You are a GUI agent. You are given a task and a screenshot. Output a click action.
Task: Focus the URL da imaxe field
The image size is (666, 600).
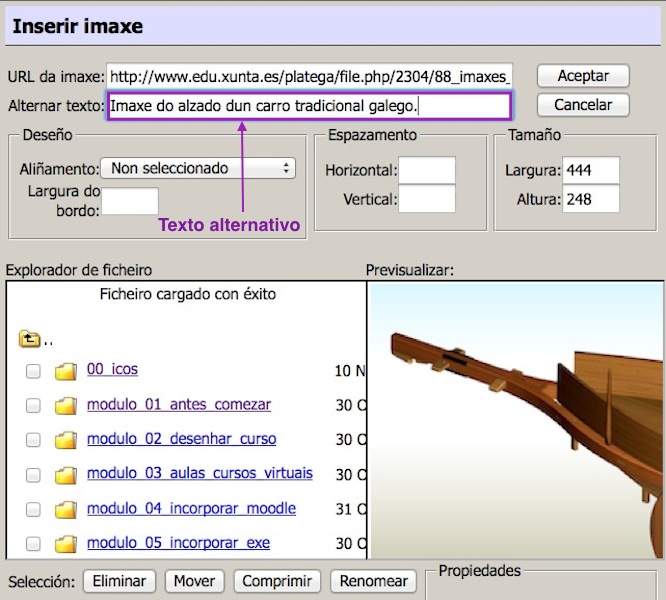coord(310,76)
